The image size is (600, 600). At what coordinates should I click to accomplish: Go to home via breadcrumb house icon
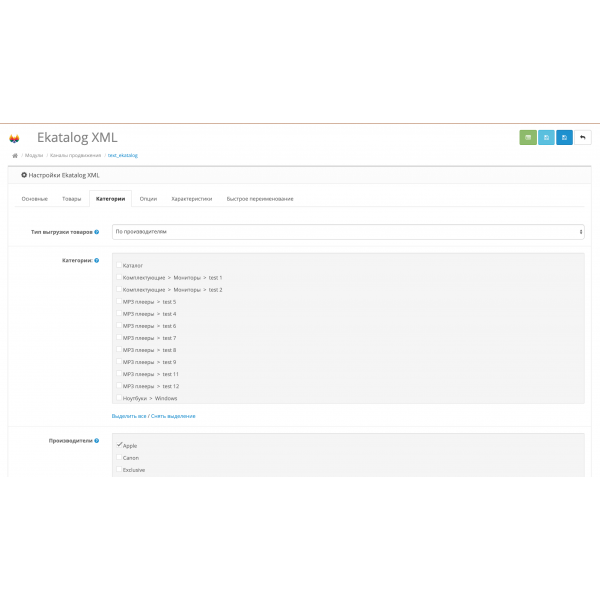pyautogui.click(x=15, y=155)
